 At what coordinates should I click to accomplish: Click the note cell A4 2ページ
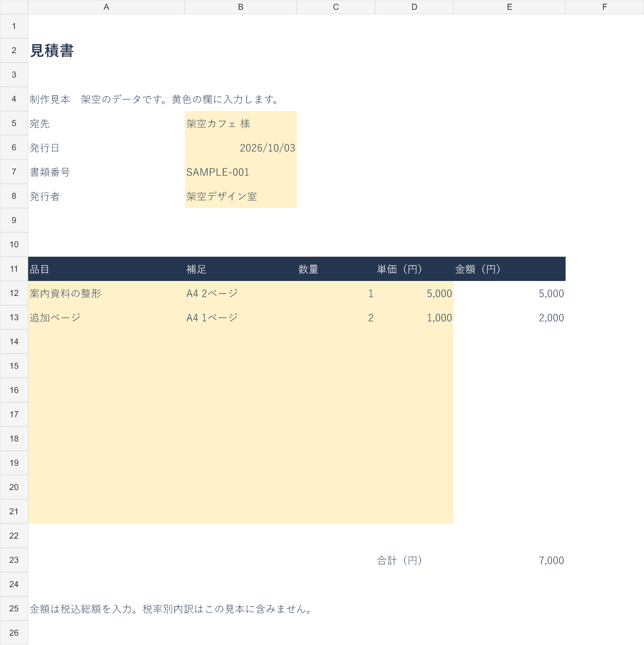click(241, 293)
